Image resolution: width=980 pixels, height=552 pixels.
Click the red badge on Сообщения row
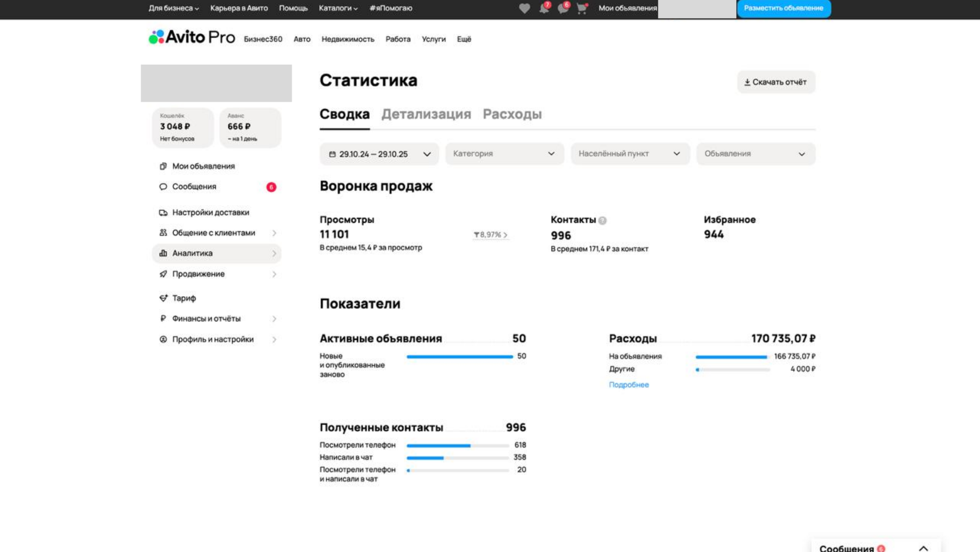click(x=271, y=187)
